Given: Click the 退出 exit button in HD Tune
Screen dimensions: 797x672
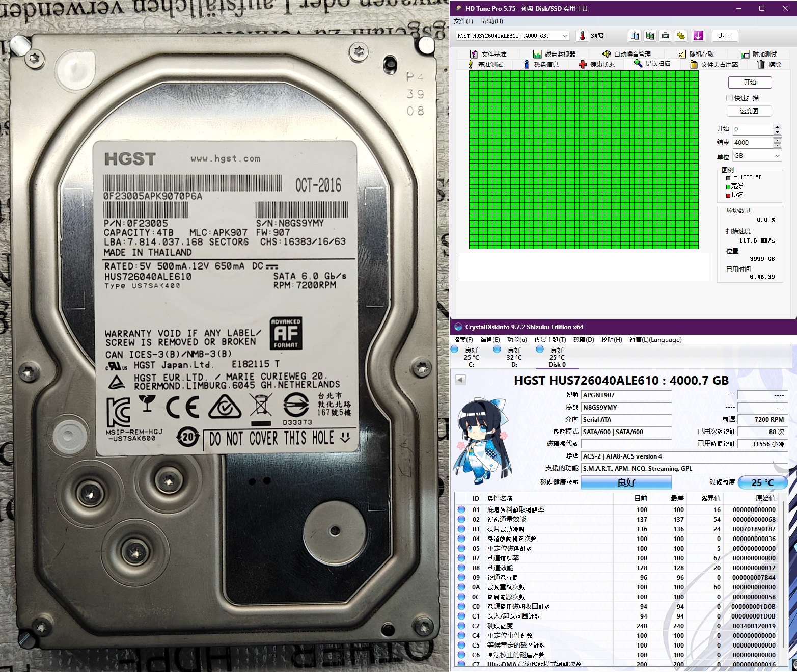Looking at the screenshot, I should 724,36.
